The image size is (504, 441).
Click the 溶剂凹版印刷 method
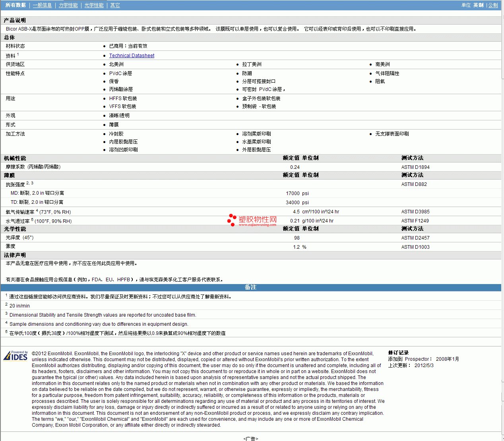pos(123,150)
